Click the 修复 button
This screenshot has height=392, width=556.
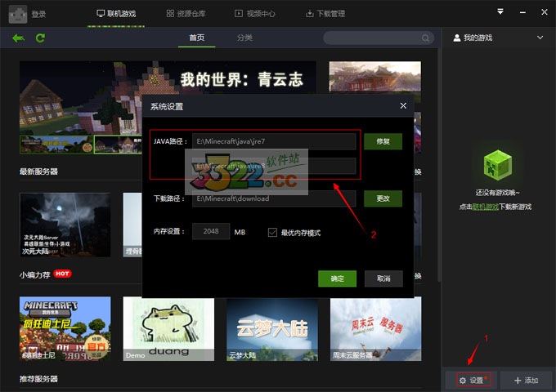tap(383, 141)
